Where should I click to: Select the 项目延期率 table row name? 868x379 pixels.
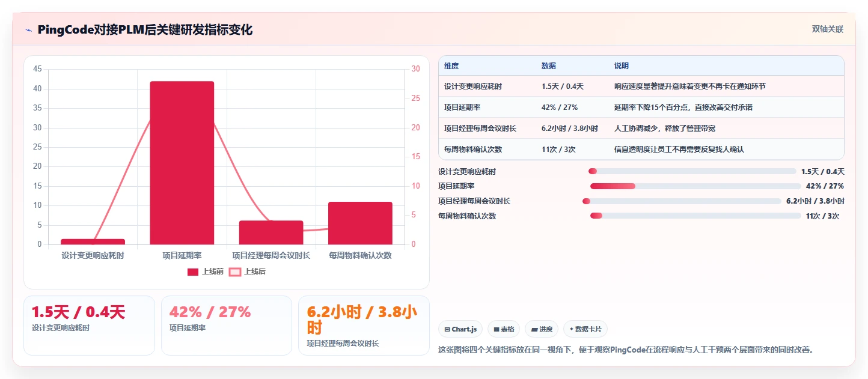[462, 107]
